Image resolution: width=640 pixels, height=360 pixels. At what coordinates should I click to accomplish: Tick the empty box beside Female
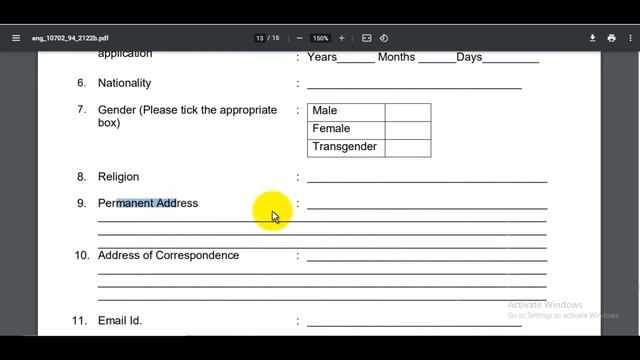[408, 130]
